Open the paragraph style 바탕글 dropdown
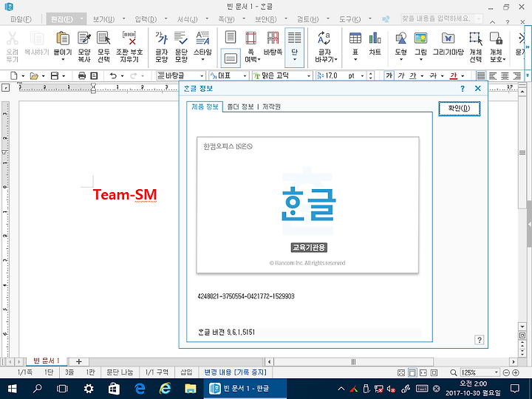532x399 pixels. coord(202,76)
